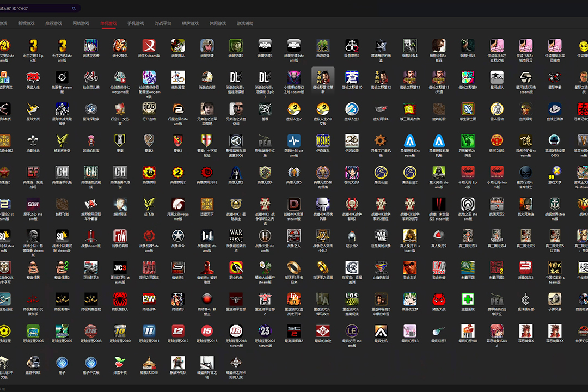The height and width of the screenshot is (392, 588).
Task: Launch 先驱者 steam版 icon
Action: point(62,77)
